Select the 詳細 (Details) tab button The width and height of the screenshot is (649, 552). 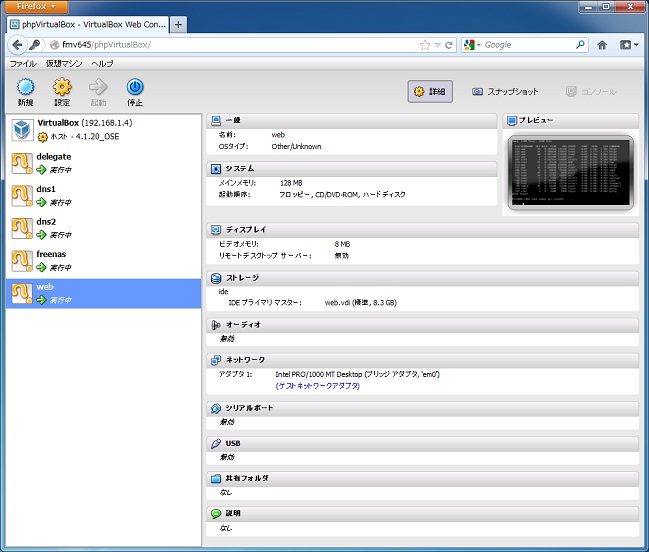tap(430, 91)
